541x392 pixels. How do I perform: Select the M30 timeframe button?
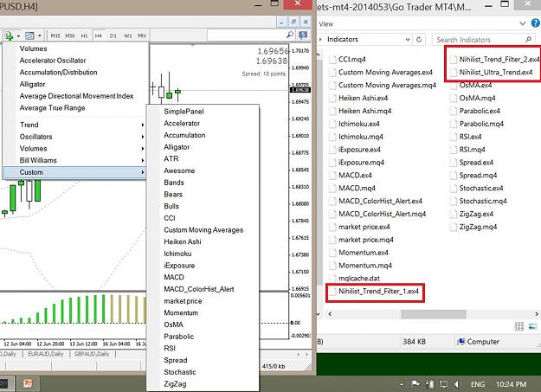click(70, 35)
